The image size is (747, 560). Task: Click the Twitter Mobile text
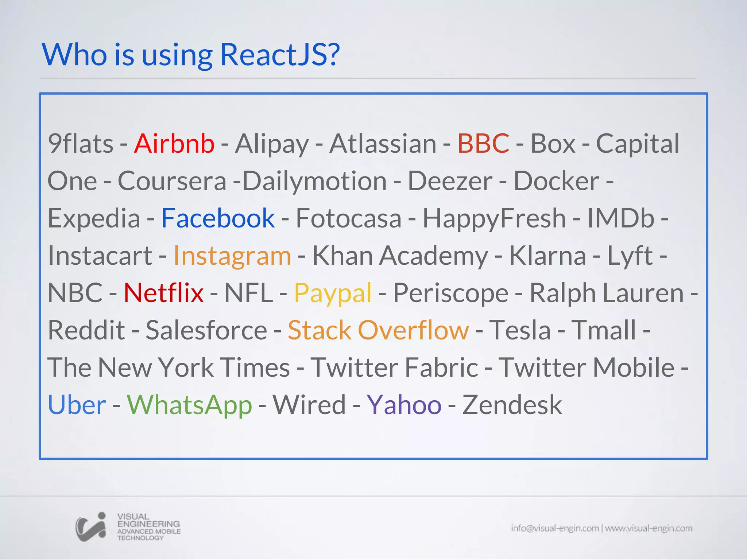point(586,367)
